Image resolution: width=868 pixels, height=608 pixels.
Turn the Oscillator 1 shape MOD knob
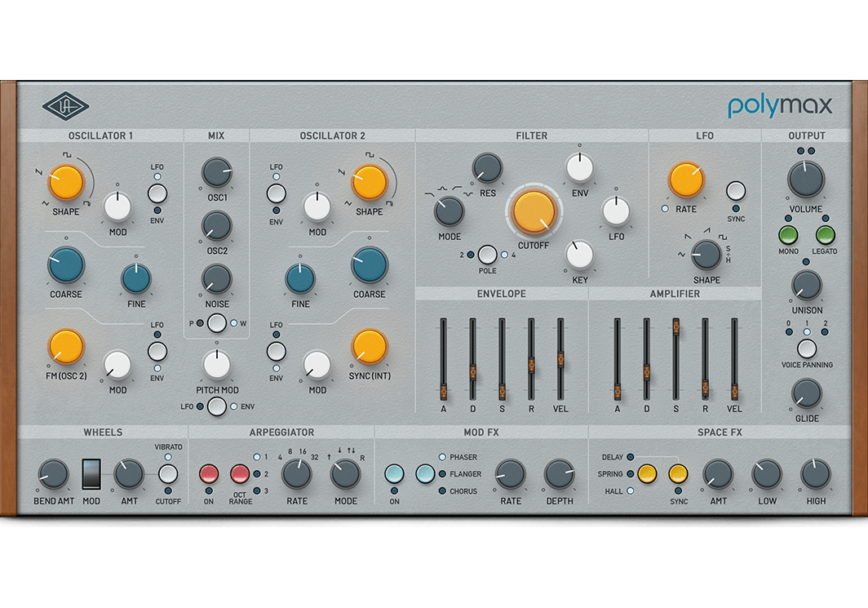pyautogui.click(x=117, y=206)
